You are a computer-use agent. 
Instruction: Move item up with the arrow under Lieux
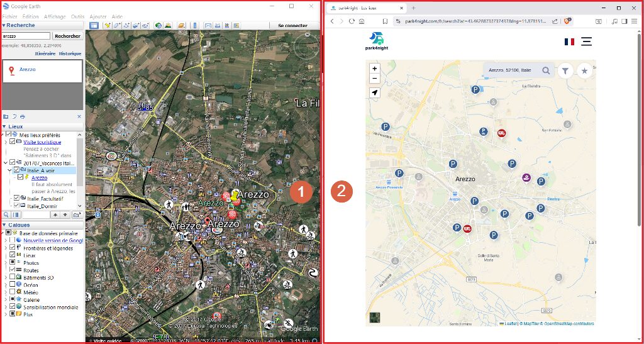(x=55, y=214)
